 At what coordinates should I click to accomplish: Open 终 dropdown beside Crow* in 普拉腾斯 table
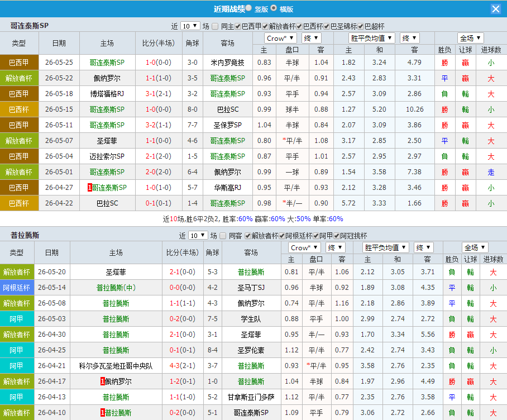[x=336, y=247]
